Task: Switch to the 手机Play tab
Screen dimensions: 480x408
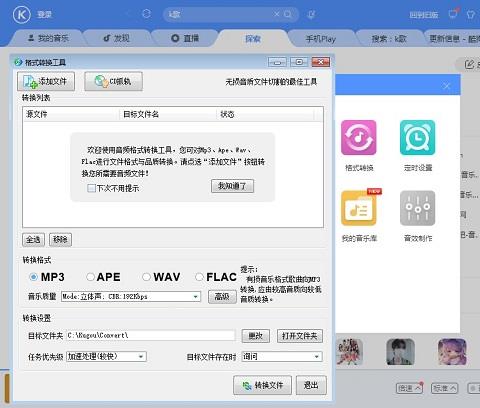Action: click(x=321, y=39)
